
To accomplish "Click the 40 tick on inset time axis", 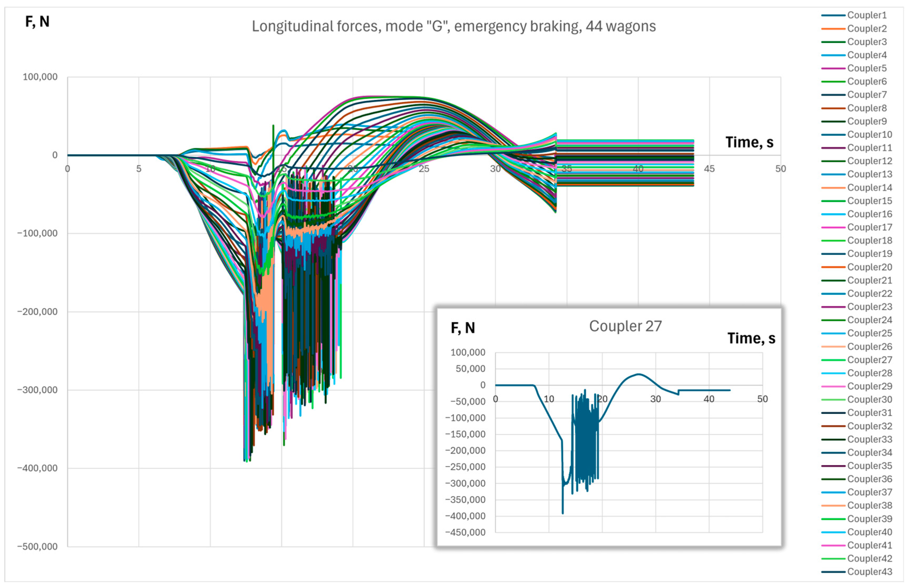I will [x=709, y=399].
